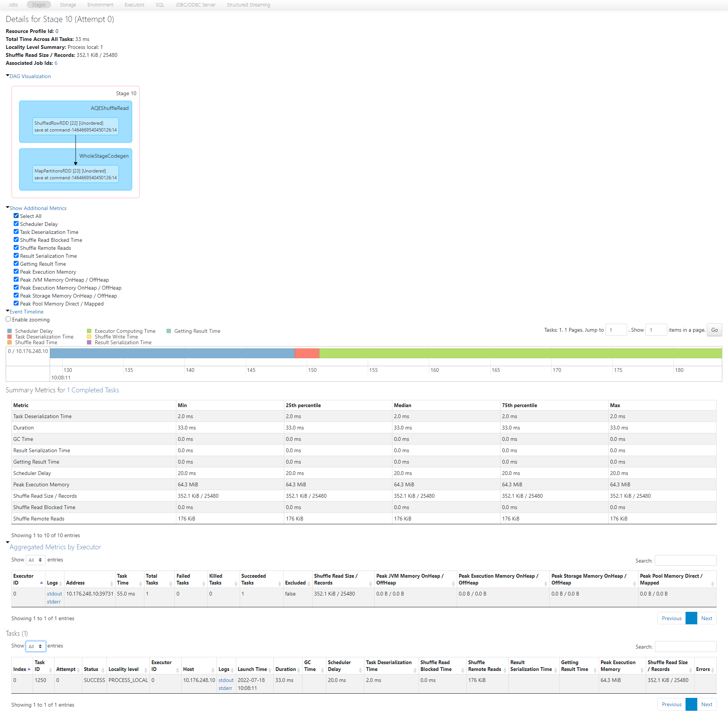The image size is (728, 721).
Task: Click the Go pagination button
Action: click(714, 330)
